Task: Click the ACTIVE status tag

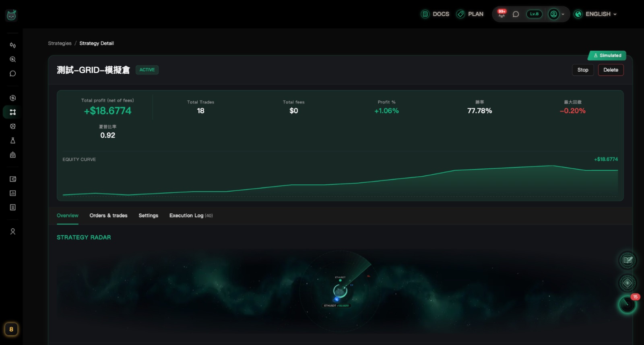Action: coord(147,70)
